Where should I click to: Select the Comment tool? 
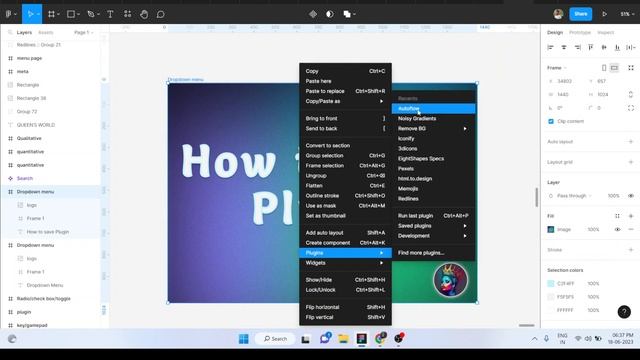pyautogui.click(x=161, y=14)
